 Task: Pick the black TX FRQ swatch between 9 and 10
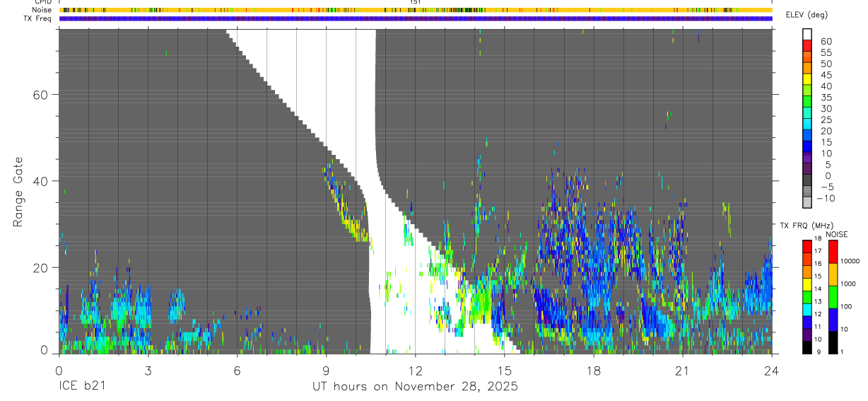coord(807,347)
